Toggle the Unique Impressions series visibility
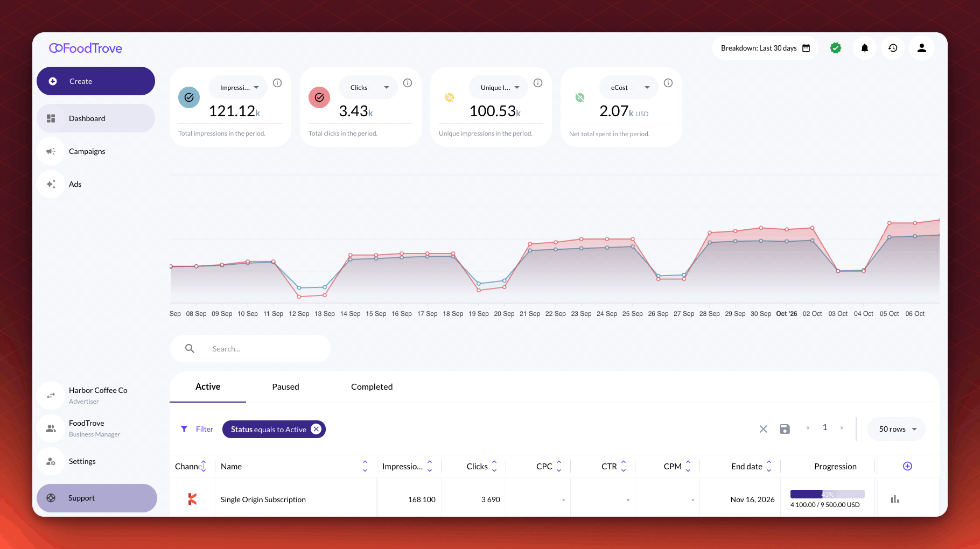 [x=450, y=97]
